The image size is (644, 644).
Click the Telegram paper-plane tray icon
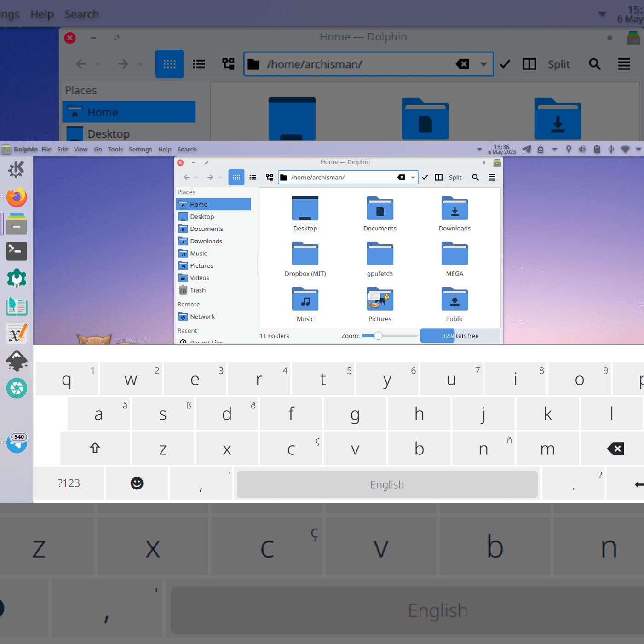coord(527,149)
